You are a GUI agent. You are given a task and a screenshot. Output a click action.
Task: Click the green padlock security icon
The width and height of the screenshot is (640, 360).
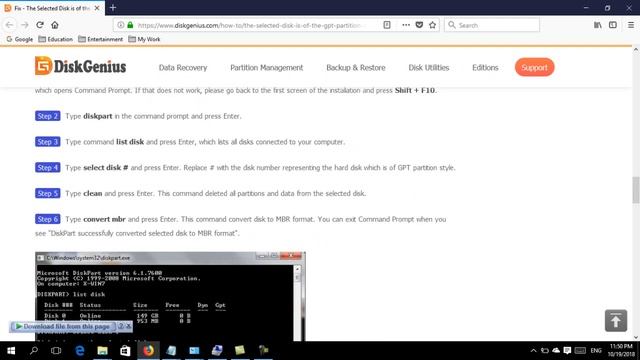click(130, 25)
